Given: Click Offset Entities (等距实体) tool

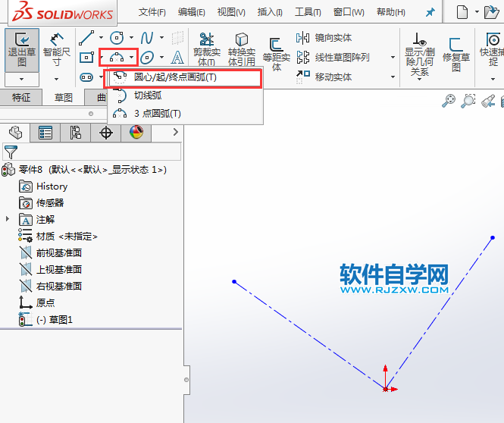Looking at the screenshot, I should point(277,54).
